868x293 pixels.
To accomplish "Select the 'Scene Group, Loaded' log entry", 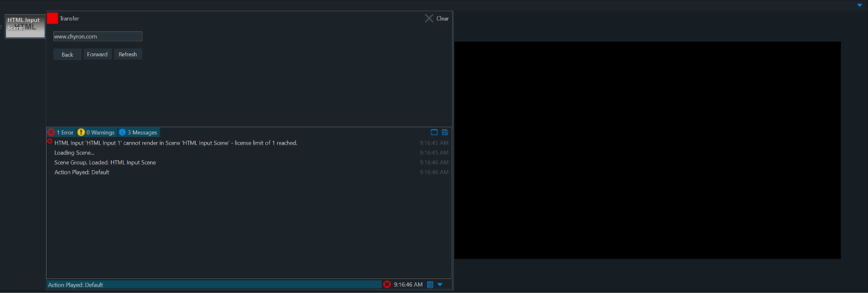I will point(105,163).
